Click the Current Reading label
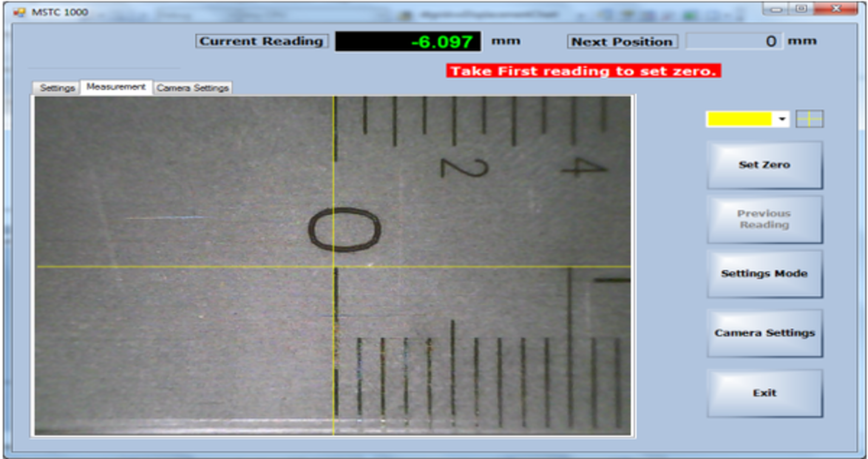The height and width of the screenshot is (459, 868). 261,41
